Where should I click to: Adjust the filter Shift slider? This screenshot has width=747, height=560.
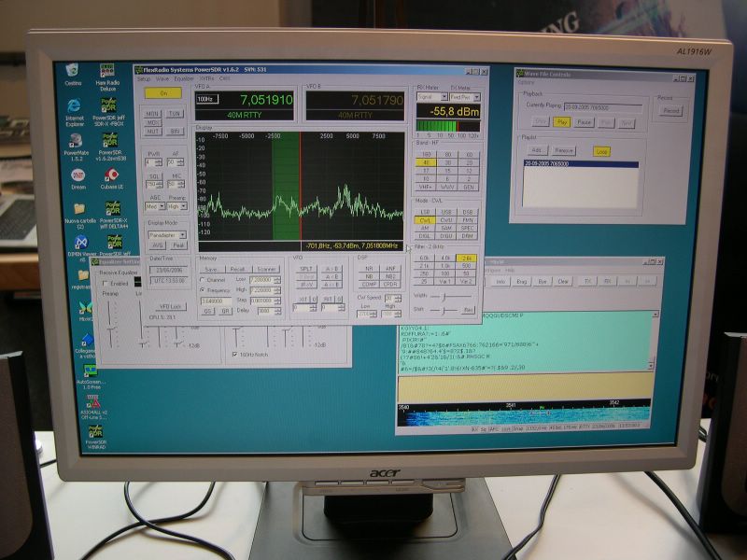[x=443, y=311]
